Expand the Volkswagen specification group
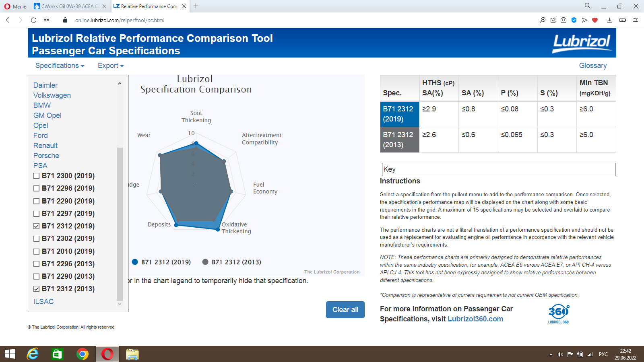This screenshot has height=362, width=644. tap(52, 95)
